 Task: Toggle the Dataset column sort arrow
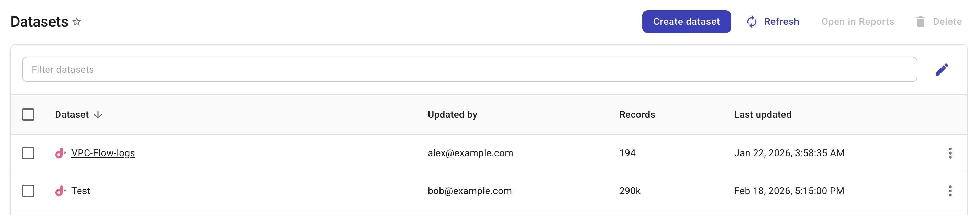pyautogui.click(x=98, y=114)
